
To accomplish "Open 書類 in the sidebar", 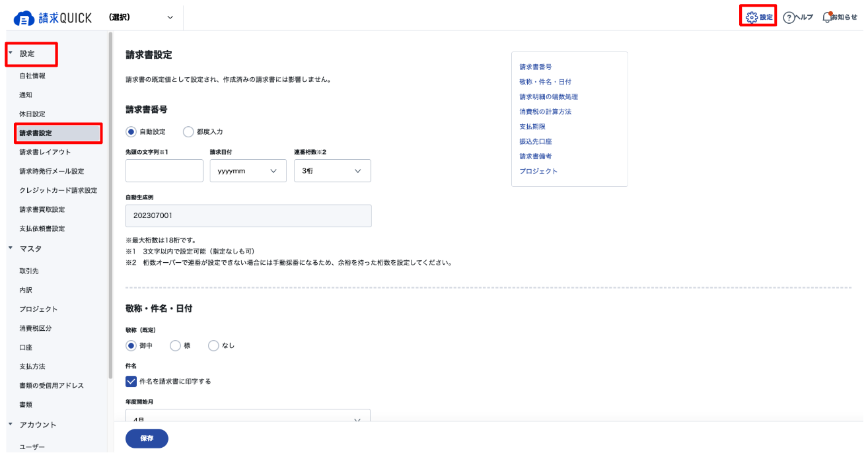I will (26, 404).
